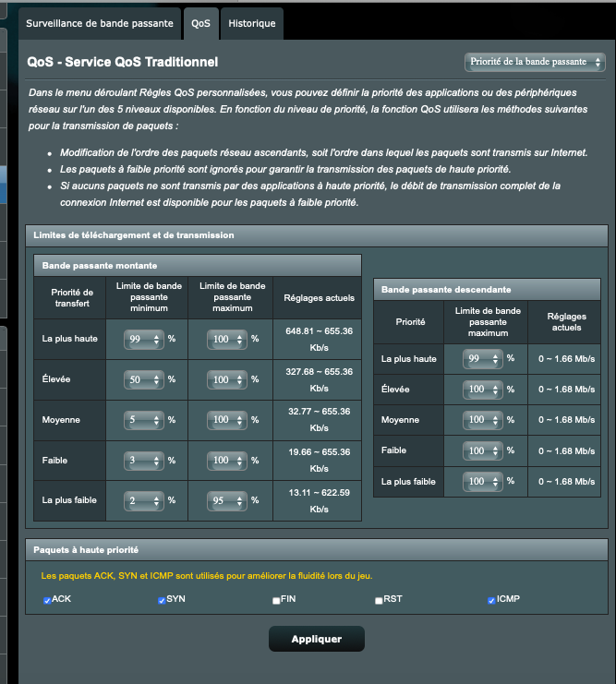616x684 pixels.
Task: Toggle the SYN packet checkbox
Action: tap(162, 601)
